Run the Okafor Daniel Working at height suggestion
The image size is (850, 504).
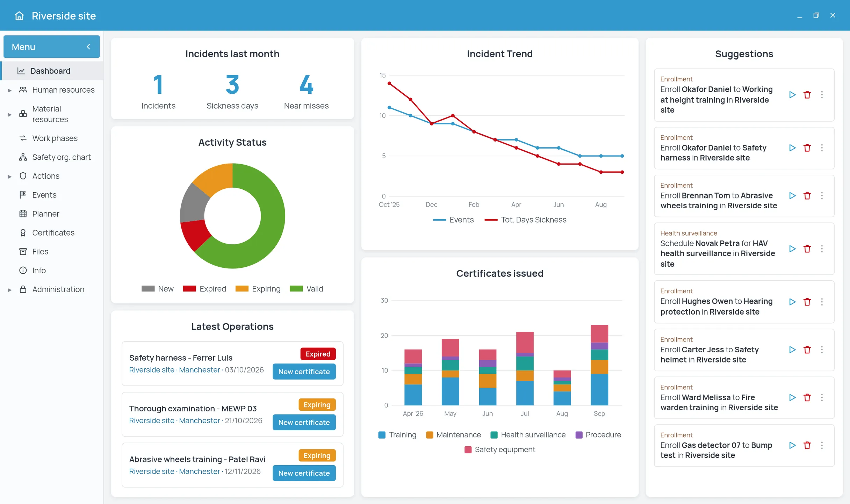click(x=792, y=95)
